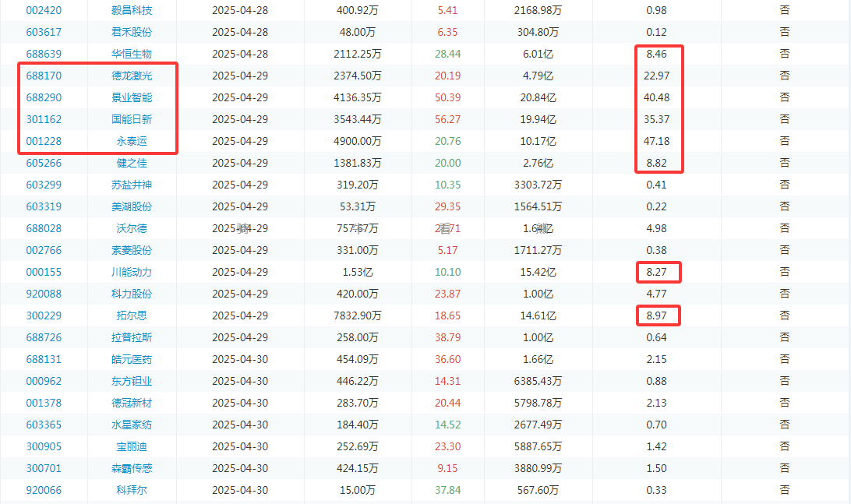Select the 20.84亿 market value cell

click(x=538, y=97)
